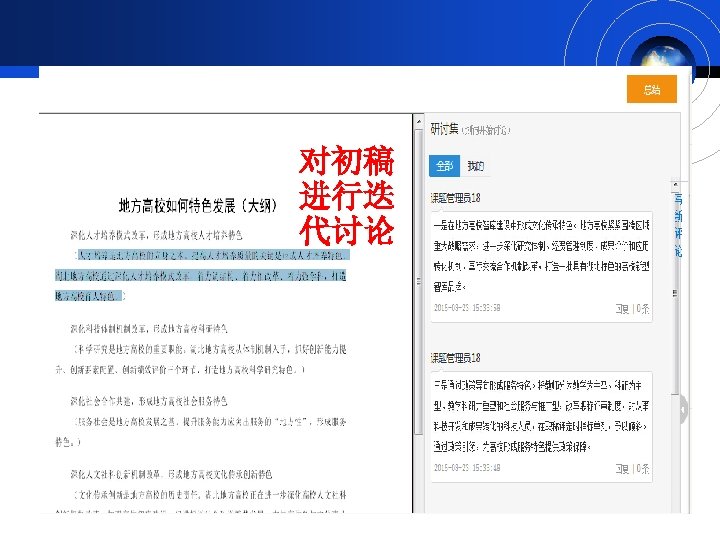Screen dimensions: 720x540
Task: Open 0条 replies on the 15:33:58 comment
Action: [643, 309]
